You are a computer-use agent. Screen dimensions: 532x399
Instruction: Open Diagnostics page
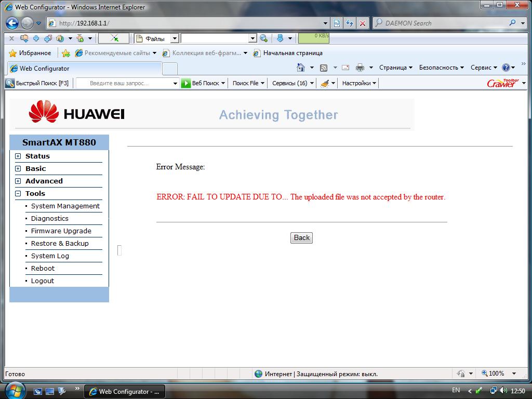[49, 219]
